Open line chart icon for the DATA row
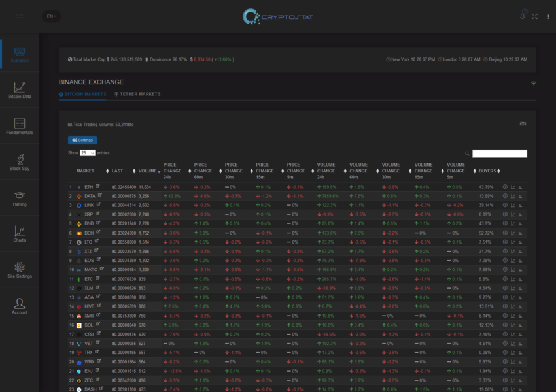 (513, 196)
